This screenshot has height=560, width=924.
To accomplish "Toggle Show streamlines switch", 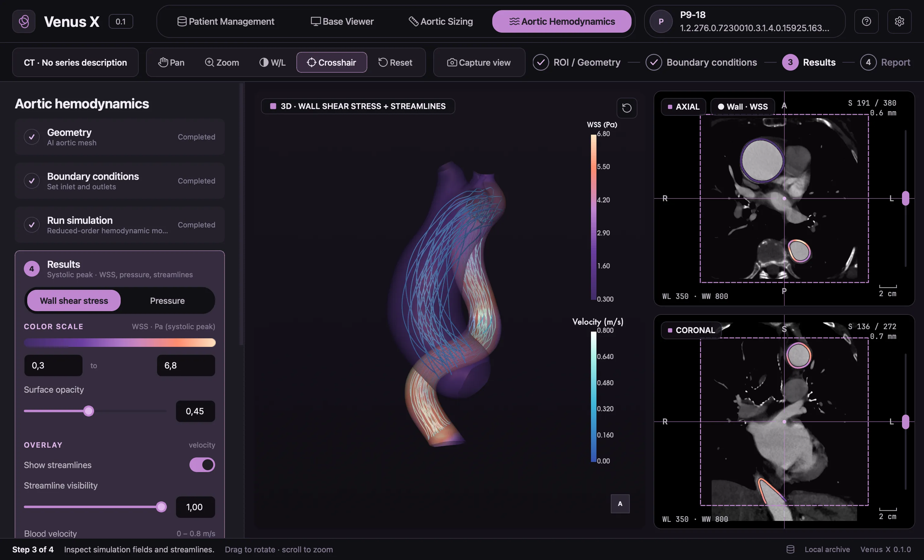I will point(202,465).
